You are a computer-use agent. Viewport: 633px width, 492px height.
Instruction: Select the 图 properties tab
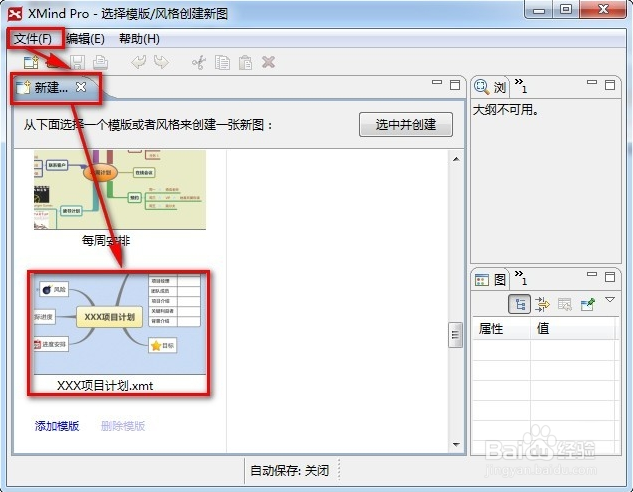[490, 279]
